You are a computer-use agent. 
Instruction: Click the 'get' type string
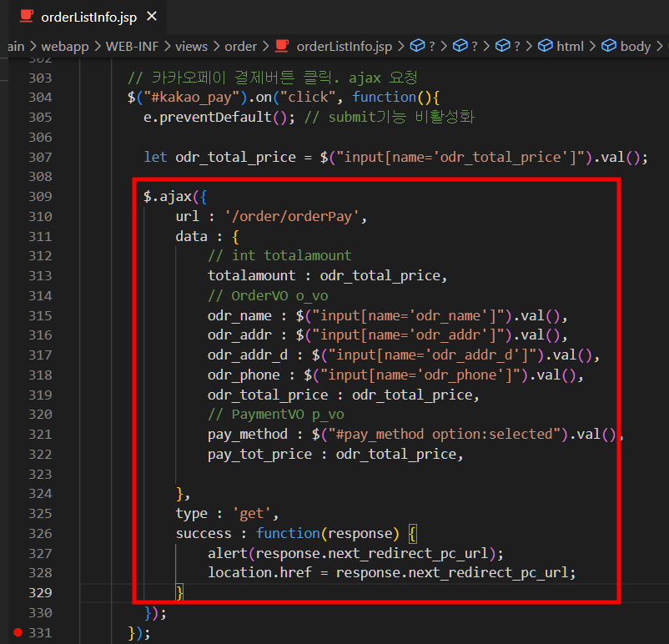pos(251,513)
